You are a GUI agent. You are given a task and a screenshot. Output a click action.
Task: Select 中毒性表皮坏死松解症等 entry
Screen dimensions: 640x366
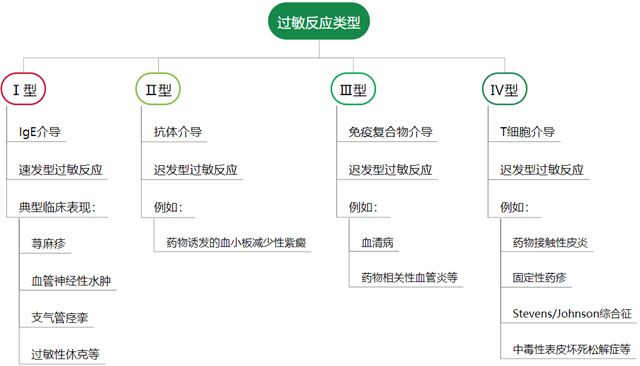571,349
